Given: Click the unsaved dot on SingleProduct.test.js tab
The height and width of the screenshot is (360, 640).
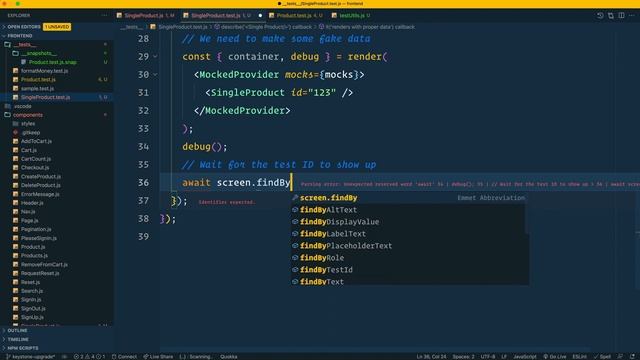Looking at the screenshot, I should coord(260,16).
